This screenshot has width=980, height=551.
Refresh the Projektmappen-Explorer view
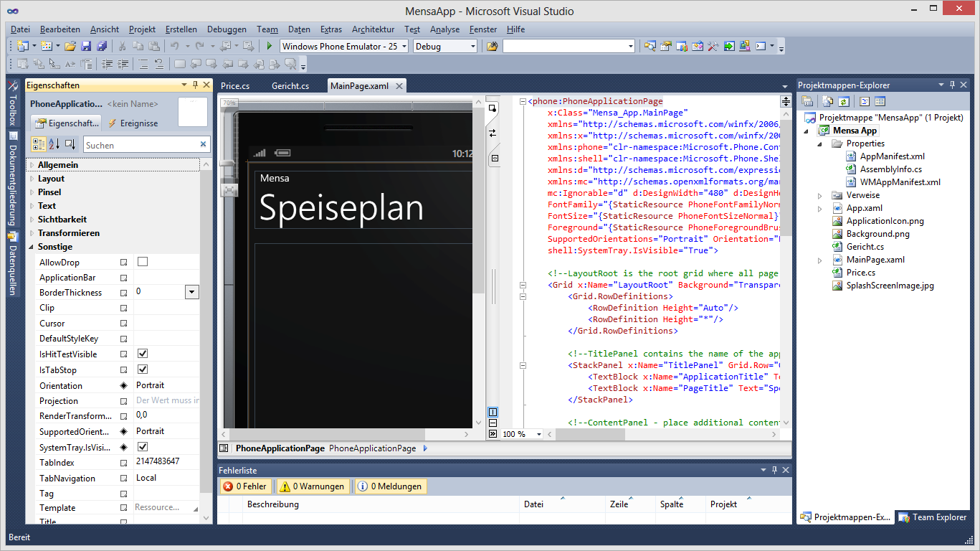(843, 101)
